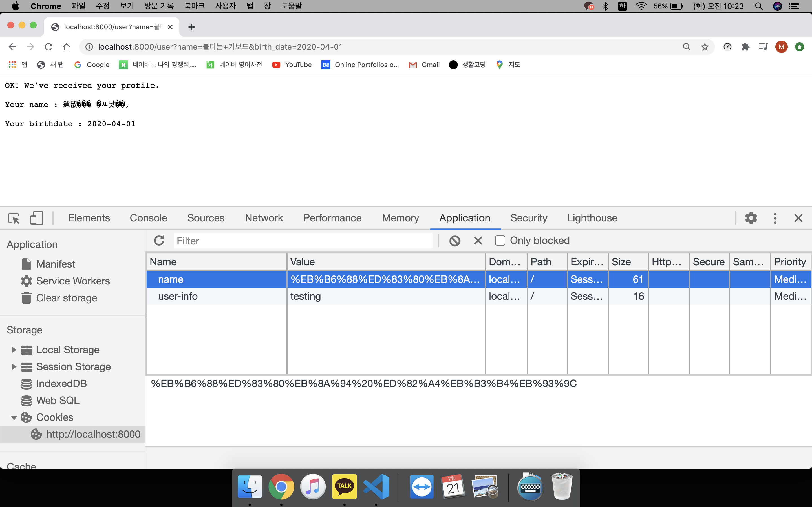This screenshot has width=812, height=507.
Task: Open DevTools settings gear
Action: (751, 218)
